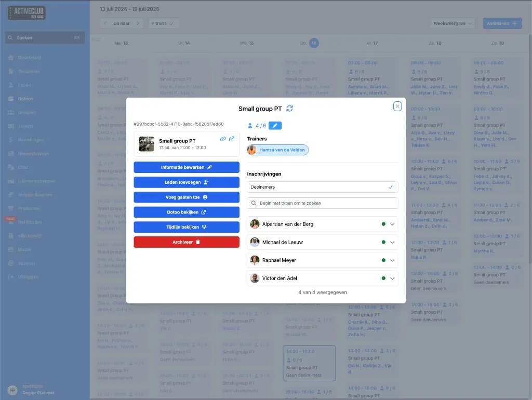Go to next week arrow

138,23
